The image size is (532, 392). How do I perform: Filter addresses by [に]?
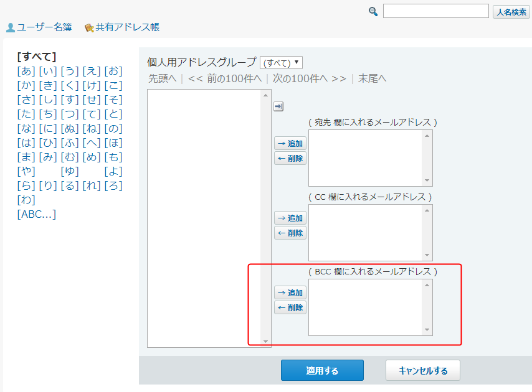coord(48,128)
